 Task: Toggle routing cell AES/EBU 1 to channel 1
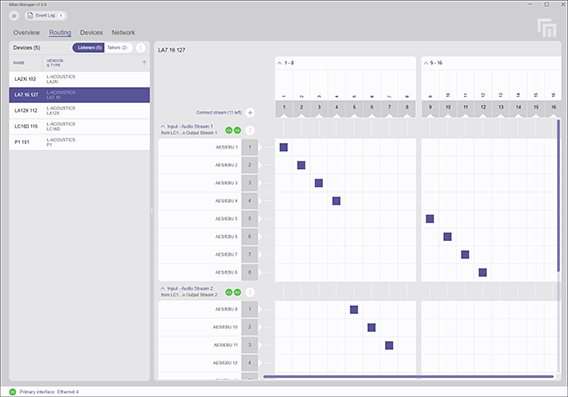[284, 147]
